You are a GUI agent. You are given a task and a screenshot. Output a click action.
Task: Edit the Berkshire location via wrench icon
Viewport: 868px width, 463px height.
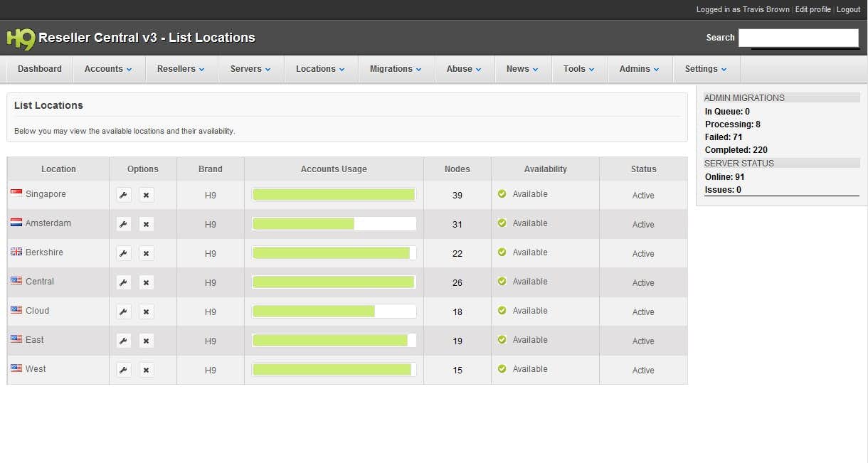(x=124, y=253)
